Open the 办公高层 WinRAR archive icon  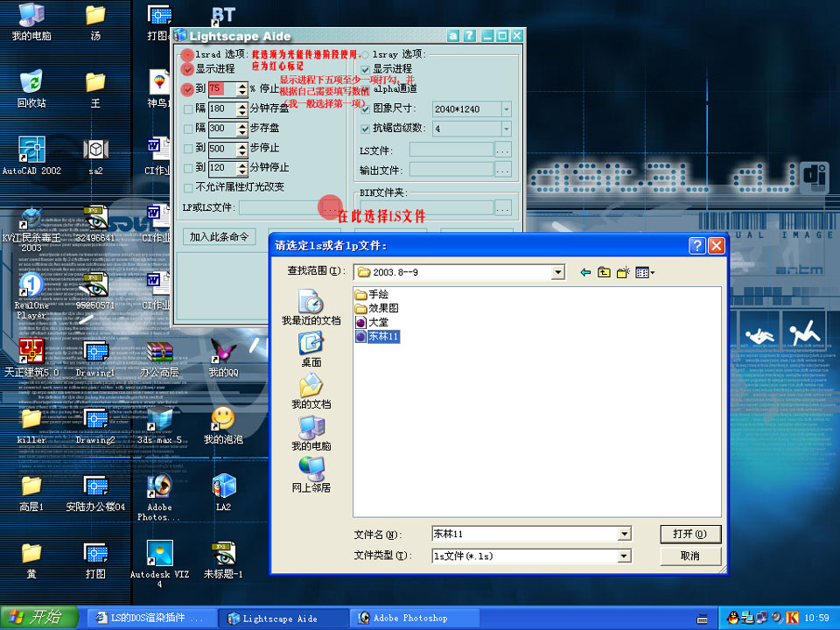[x=159, y=359]
